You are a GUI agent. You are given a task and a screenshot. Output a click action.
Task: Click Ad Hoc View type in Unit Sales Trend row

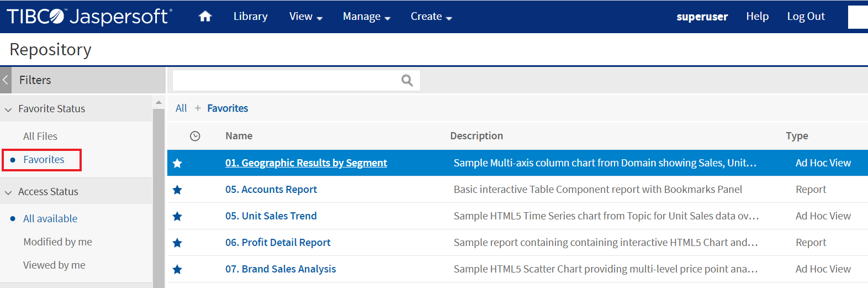[x=823, y=216]
